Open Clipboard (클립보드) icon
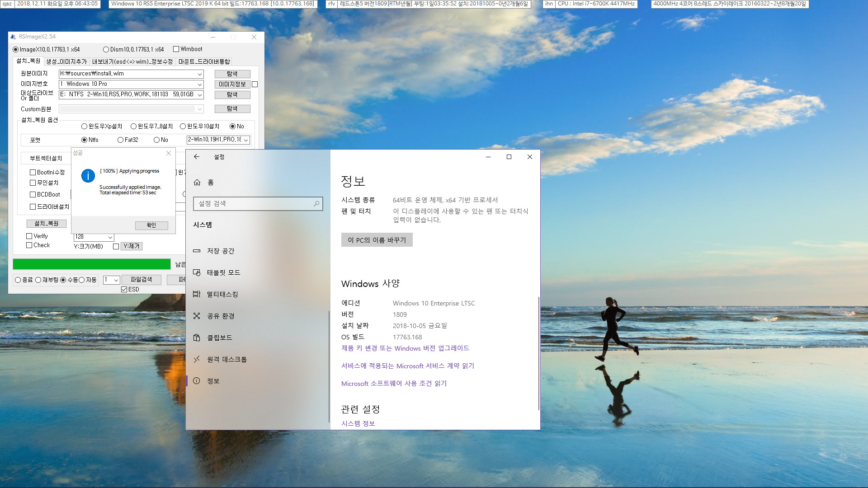Viewport: 868px width, 488px height. point(197,338)
